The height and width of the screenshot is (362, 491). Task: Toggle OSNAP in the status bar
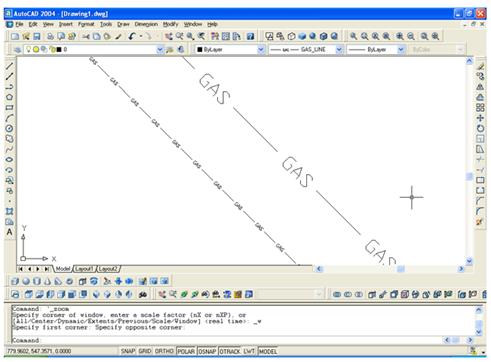tap(207, 351)
